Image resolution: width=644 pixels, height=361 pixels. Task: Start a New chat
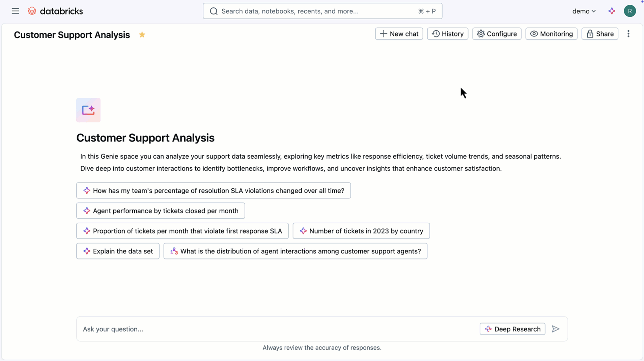(399, 34)
